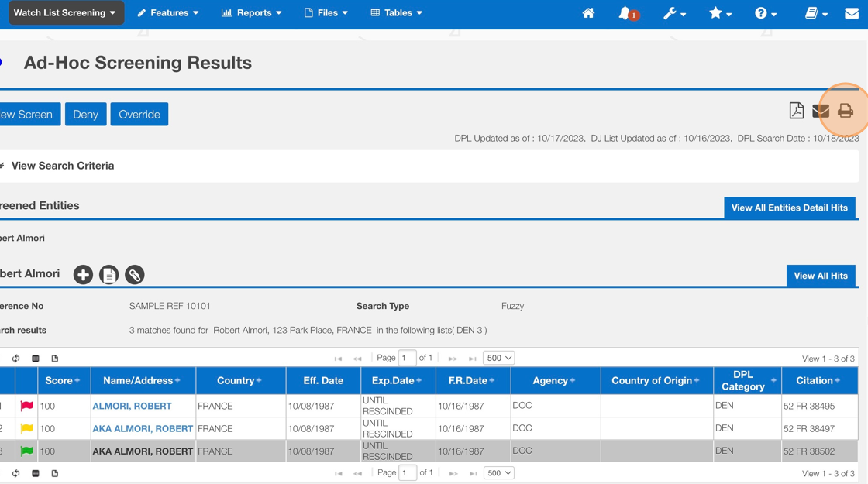Open the wrench tools menu
Screen dimensions: 868x484
click(x=674, y=13)
